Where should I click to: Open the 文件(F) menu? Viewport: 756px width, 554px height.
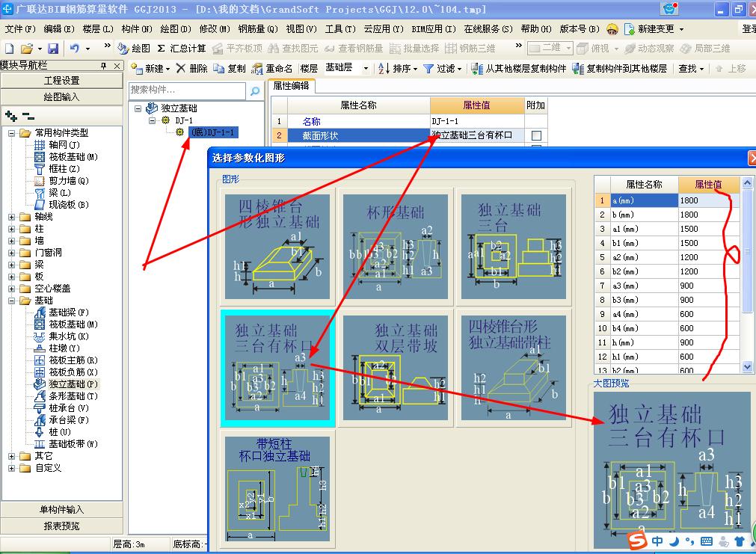20,29
